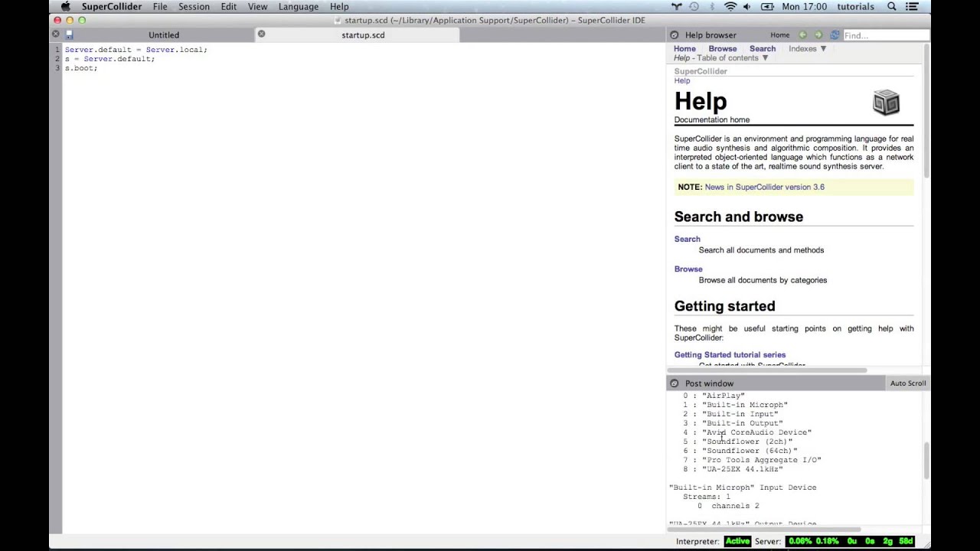The width and height of the screenshot is (980, 551).
Task: Click the save icon on Untitled tab
Action: (x=69, y=35)
